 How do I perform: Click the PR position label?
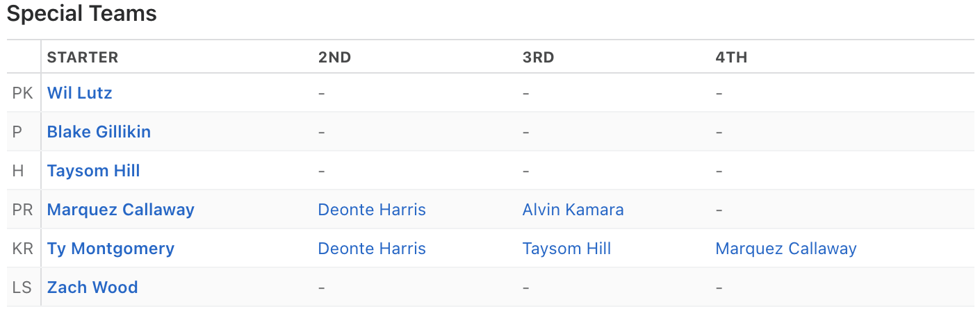pos(23,210)
